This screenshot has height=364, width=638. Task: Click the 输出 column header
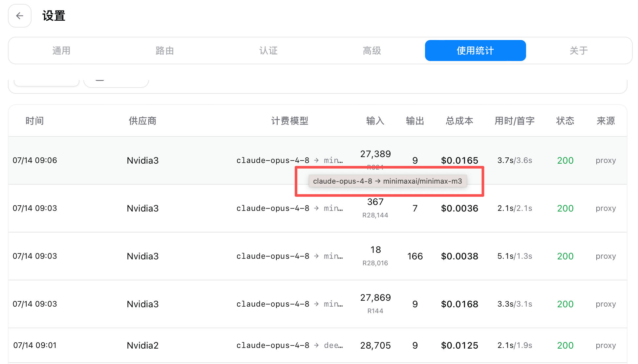tap(415, 121)
